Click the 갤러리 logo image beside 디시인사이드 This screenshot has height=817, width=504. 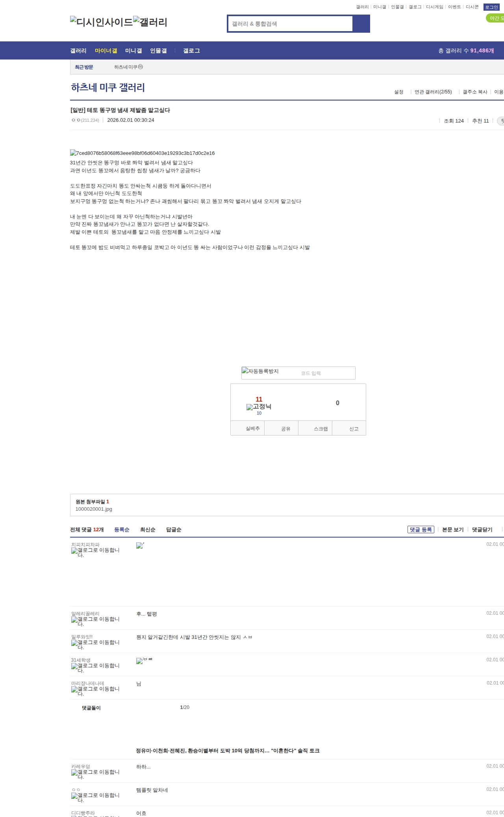tap(150, 22)
